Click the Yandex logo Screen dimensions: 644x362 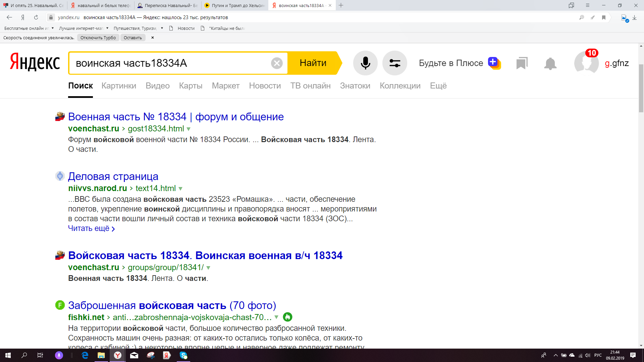coord(35,63)
